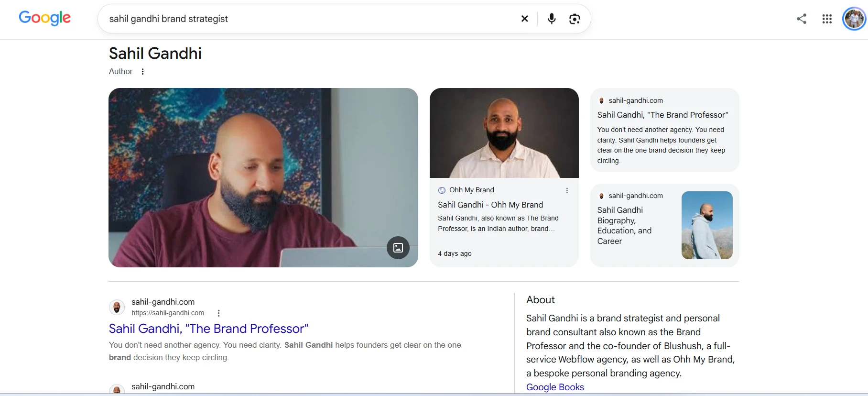Click the https://sahil-gandhi.com URL in first result
This screenshot has height=396, width=868.
pos(168,313)
